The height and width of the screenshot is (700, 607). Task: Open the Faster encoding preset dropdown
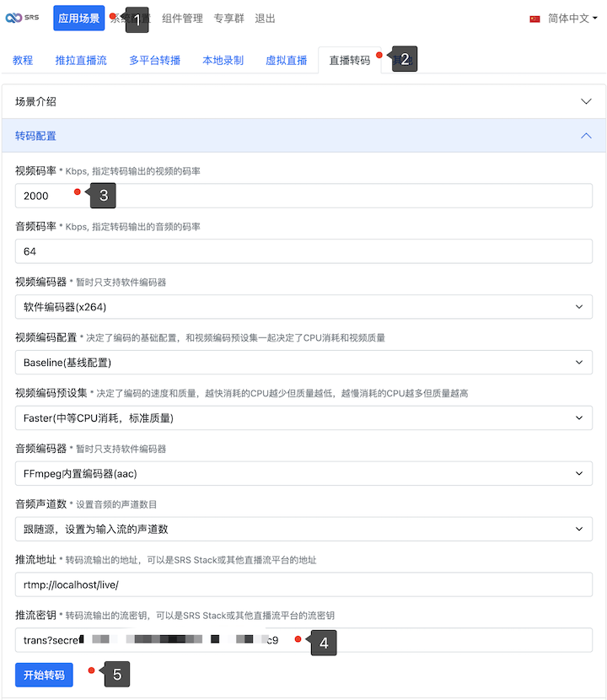click(x=303, y=418)
